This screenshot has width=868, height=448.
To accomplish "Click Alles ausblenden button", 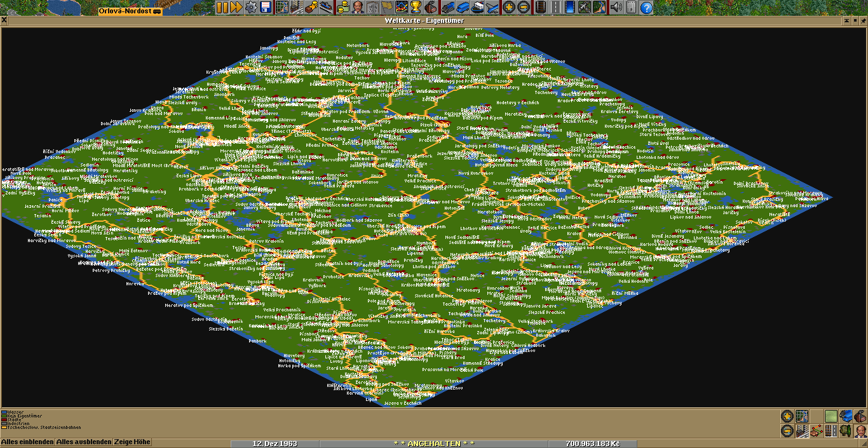I will (x=84, y=442).
